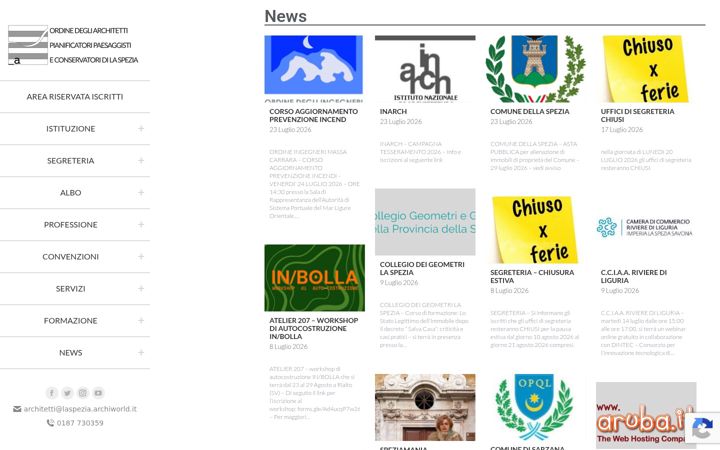The image size is (720, 450).
Task: Click the 9 Luglio 2026 date under COLLEGIO DEI GEOMETRI
Action: 399,283
